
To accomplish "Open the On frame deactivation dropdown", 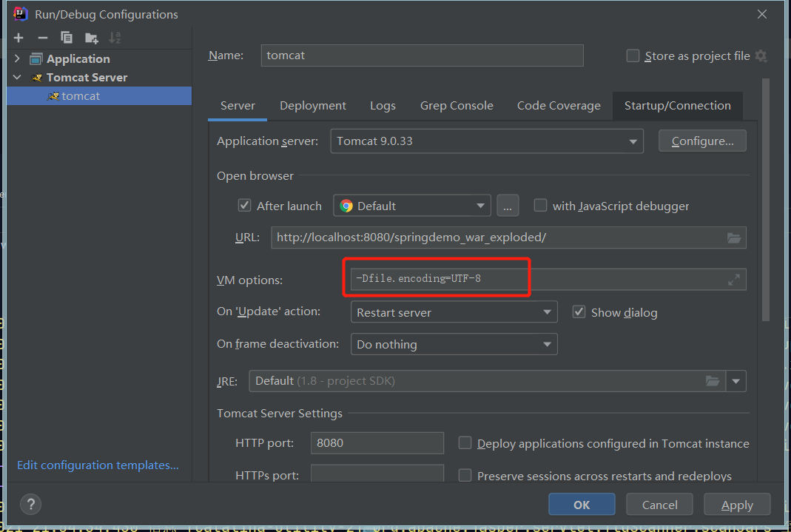I will (x=454, y=344).
